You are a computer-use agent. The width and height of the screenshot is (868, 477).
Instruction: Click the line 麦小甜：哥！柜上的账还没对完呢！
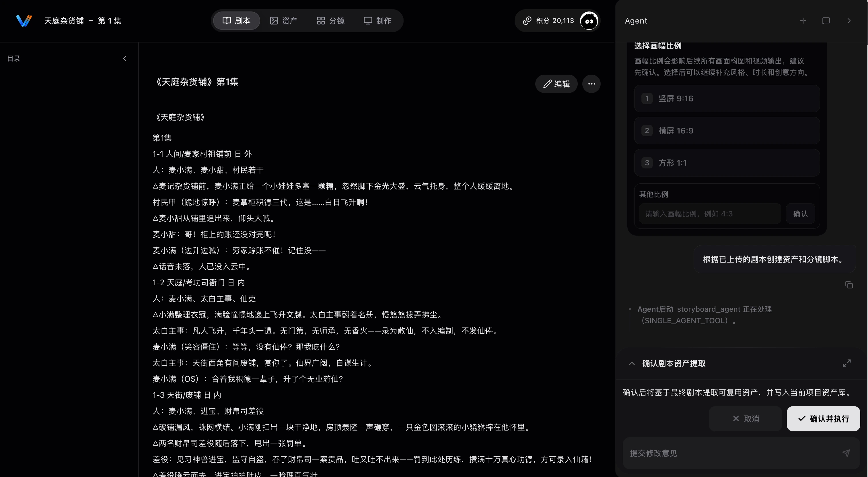(214, 234)
